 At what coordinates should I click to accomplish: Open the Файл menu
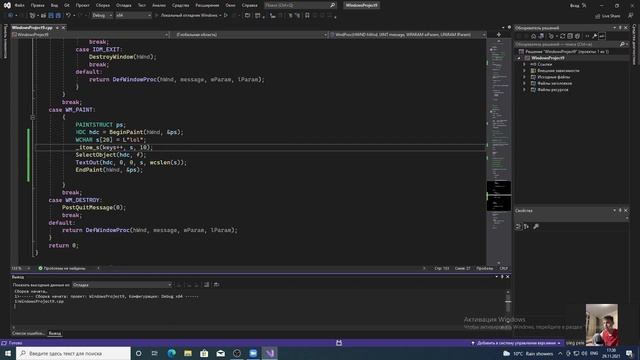click(19, 5)
